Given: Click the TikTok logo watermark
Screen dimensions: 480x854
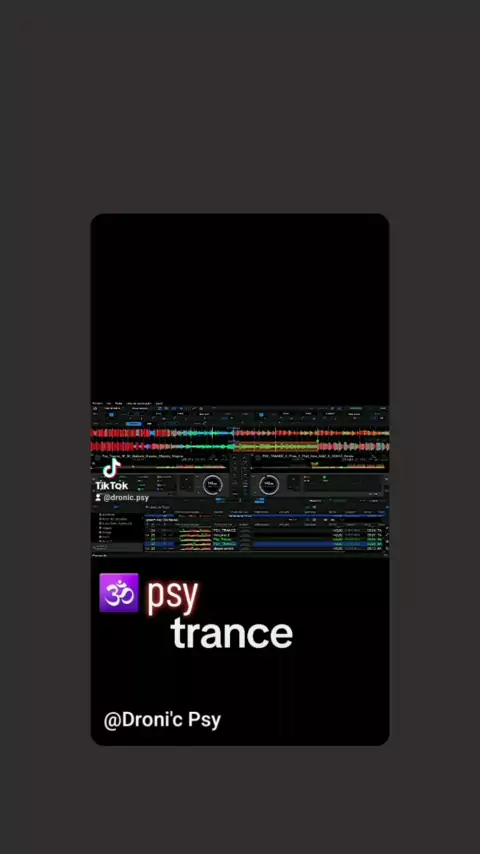Looking at the screenshot, I should [x=112, y=474].
